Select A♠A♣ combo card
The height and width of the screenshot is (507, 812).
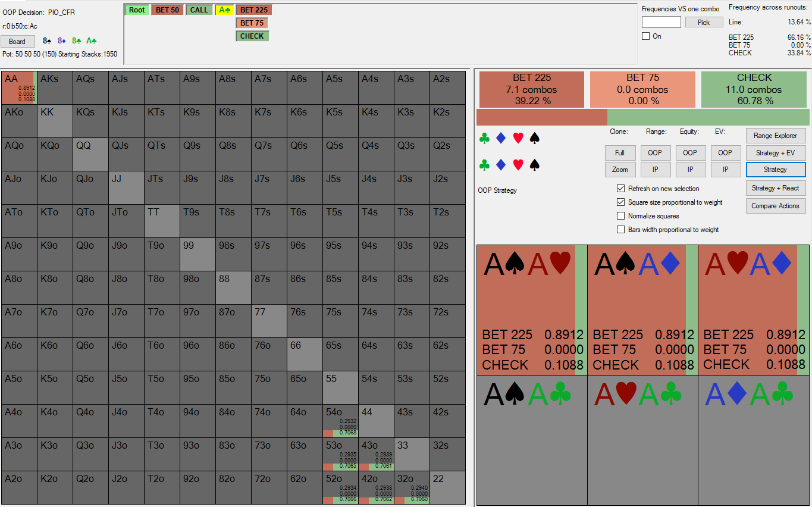click(532, 440)
